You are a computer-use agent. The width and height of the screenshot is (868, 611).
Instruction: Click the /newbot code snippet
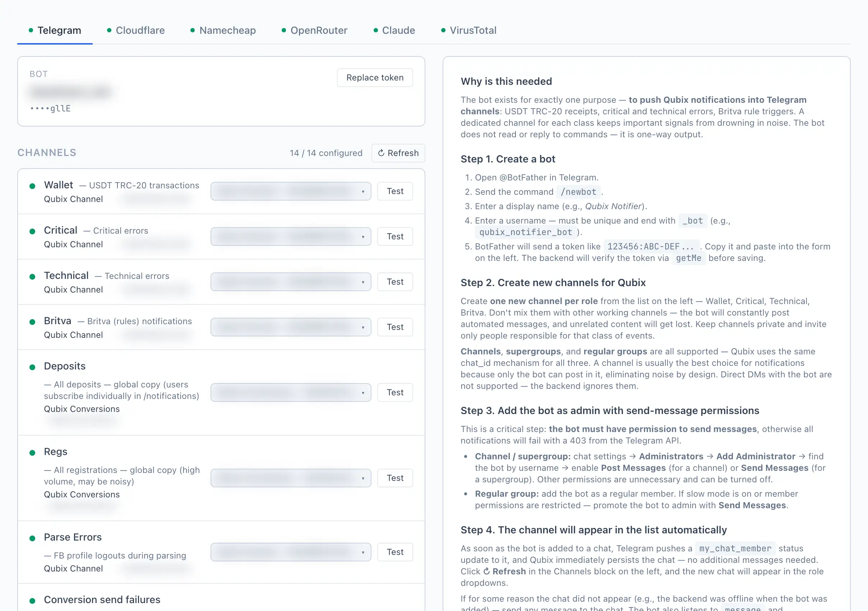pyautogui.click(x=578, y=192)
